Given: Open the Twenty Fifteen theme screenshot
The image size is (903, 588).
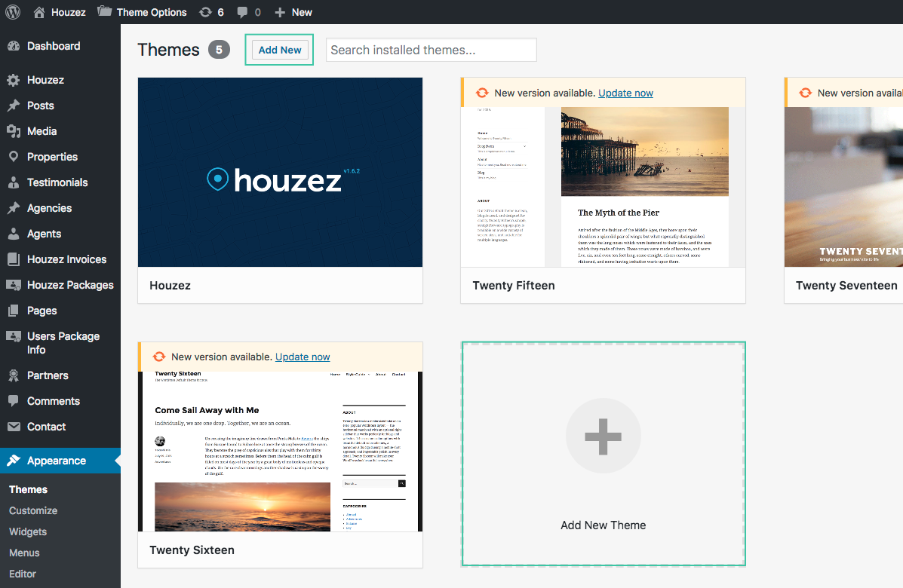Looking at the screenshot, I should click(603, 187).
